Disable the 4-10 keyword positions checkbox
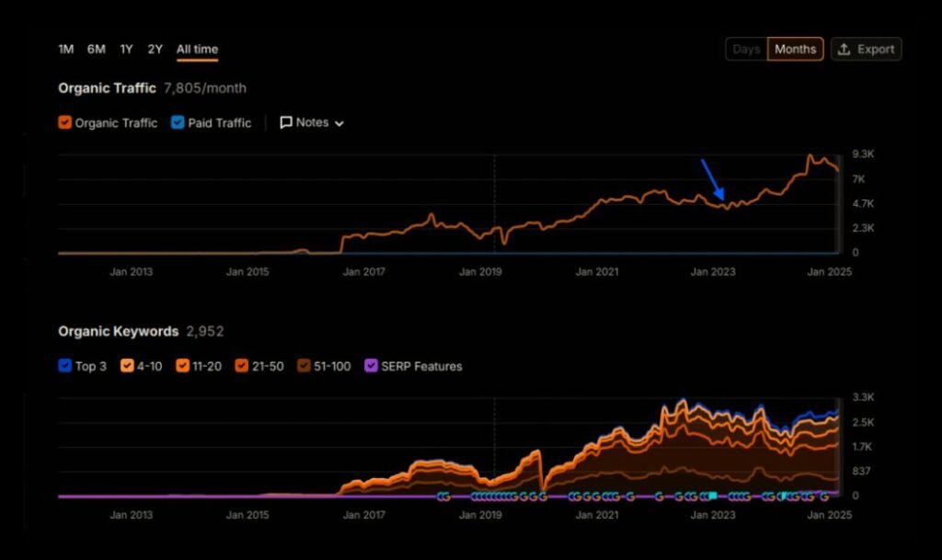The image size is (942, 560). (x=128, y=366)
